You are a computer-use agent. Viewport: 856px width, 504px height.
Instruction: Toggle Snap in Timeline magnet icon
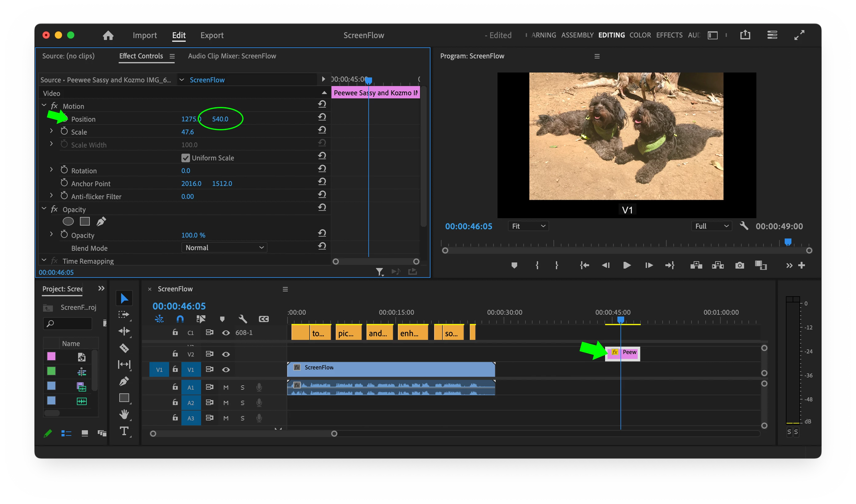pyautogui.click(x=180, y=319)
